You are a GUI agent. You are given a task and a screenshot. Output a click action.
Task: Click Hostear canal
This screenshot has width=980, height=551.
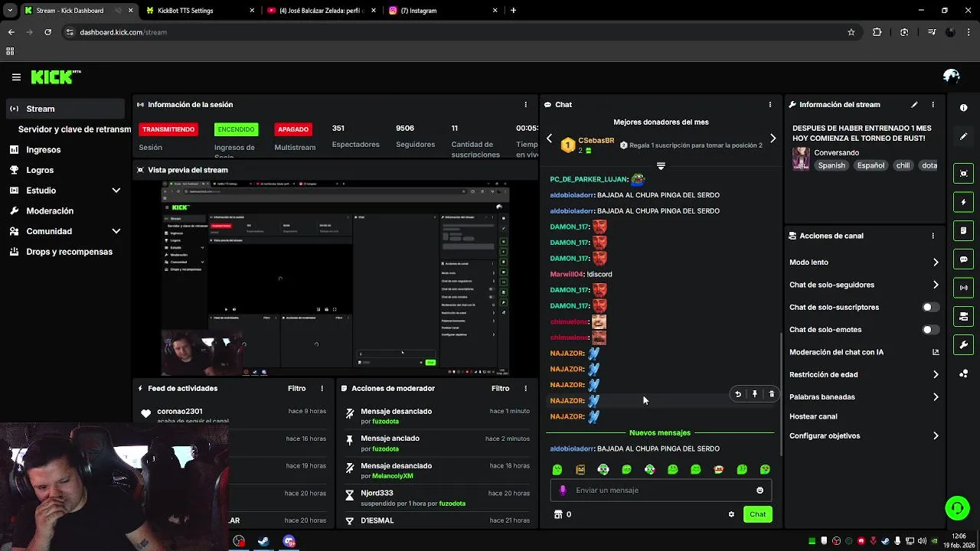point(813,416)
